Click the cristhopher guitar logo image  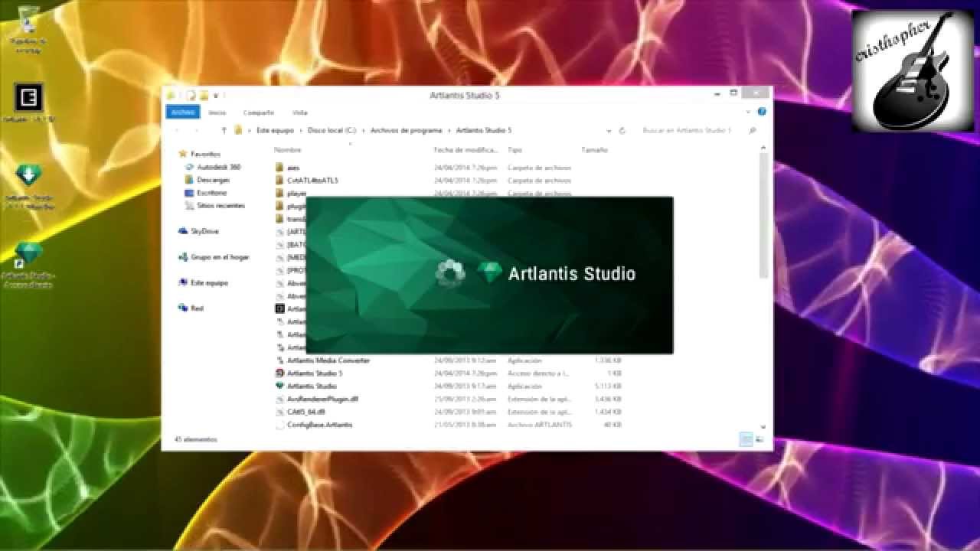coord(913,70)
